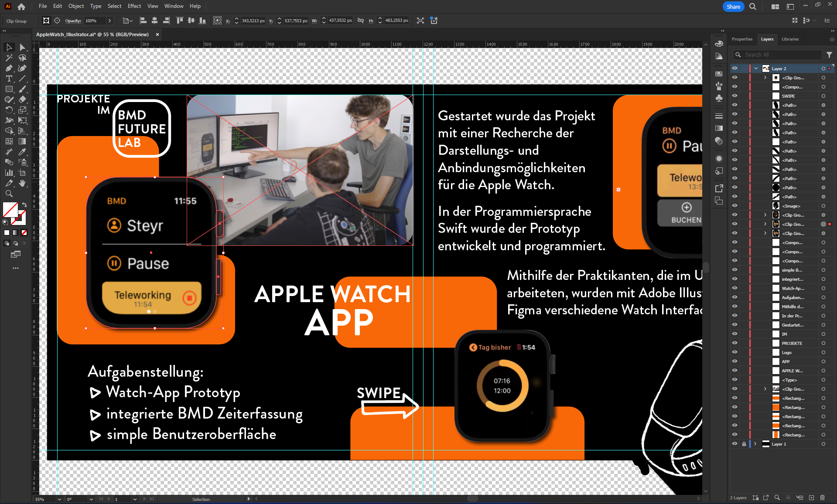This screenshot has height=504, width=837.
Task: Click the Share button
Action: [733, 7]
